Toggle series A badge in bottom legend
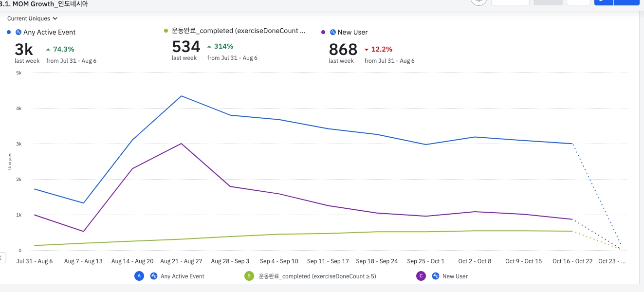The height and width of the screenshot is (292, 644). point(139,276)
